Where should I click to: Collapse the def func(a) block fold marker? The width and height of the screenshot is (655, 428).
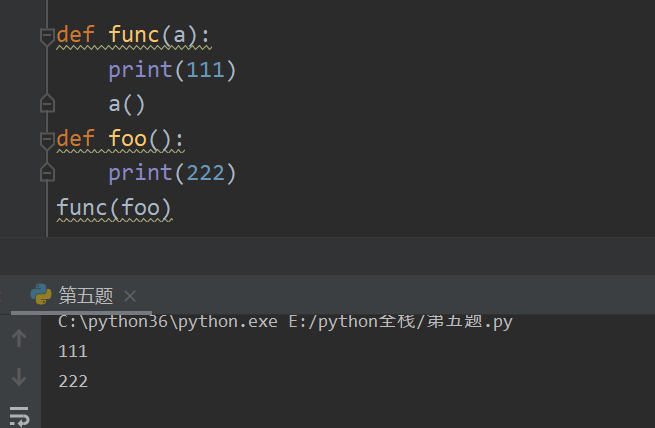point(46,37)
